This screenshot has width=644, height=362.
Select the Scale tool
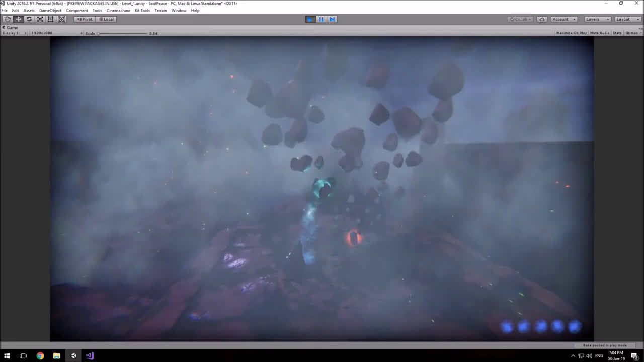click(40, 19)
